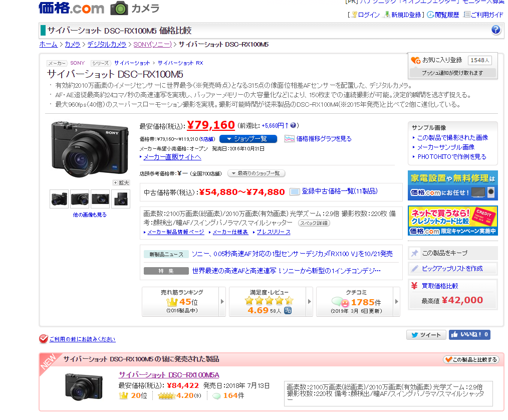This screenshot has width=508, height=420.
Task: Expand 満足度・レビュー arrow
Action: (310, 301)
